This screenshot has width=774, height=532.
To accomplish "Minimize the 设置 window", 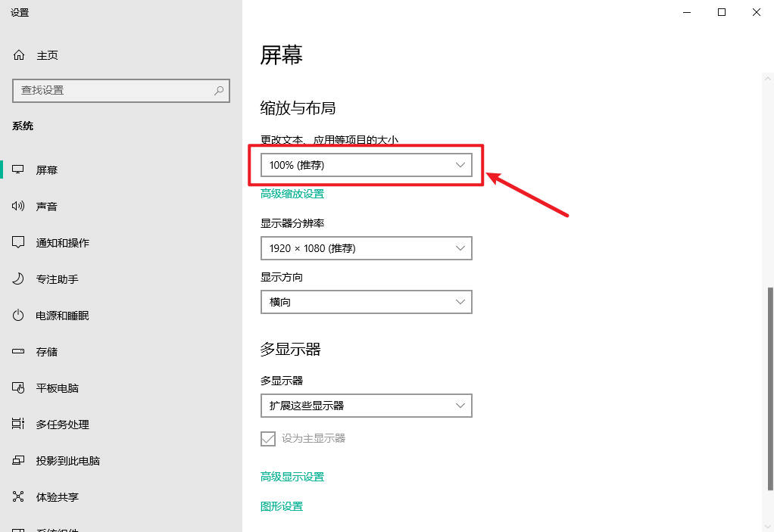I will pos(687,12).
